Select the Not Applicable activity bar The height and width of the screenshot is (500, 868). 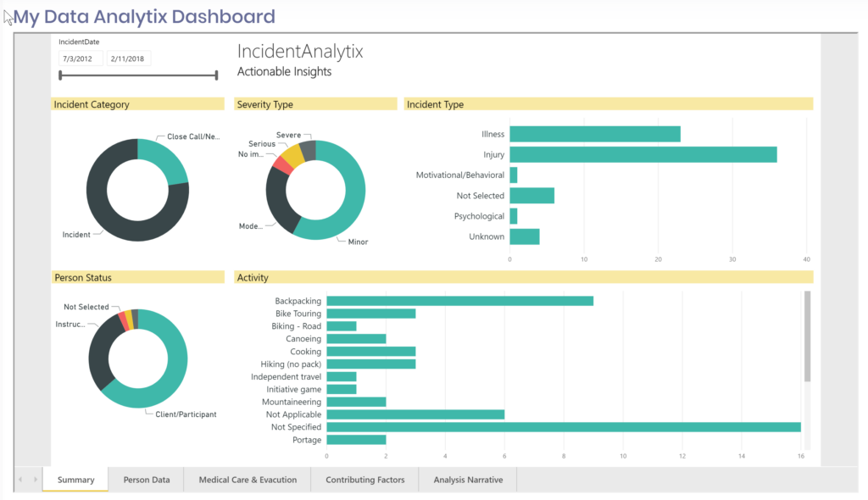click(415, 414)
